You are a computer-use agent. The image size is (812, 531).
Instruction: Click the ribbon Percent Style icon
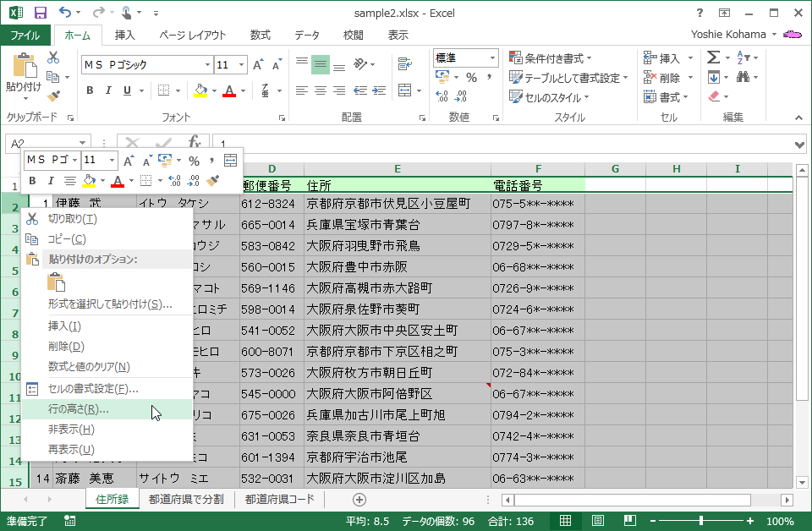(471, 77)
